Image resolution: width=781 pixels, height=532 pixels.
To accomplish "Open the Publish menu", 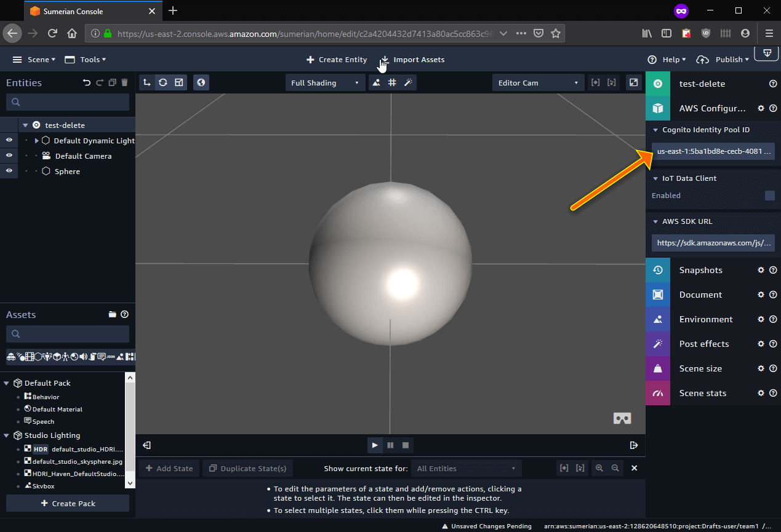I will pos(723,60).
